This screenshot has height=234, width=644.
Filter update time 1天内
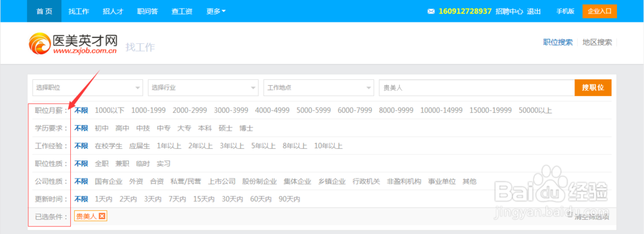tap(104, 199)
